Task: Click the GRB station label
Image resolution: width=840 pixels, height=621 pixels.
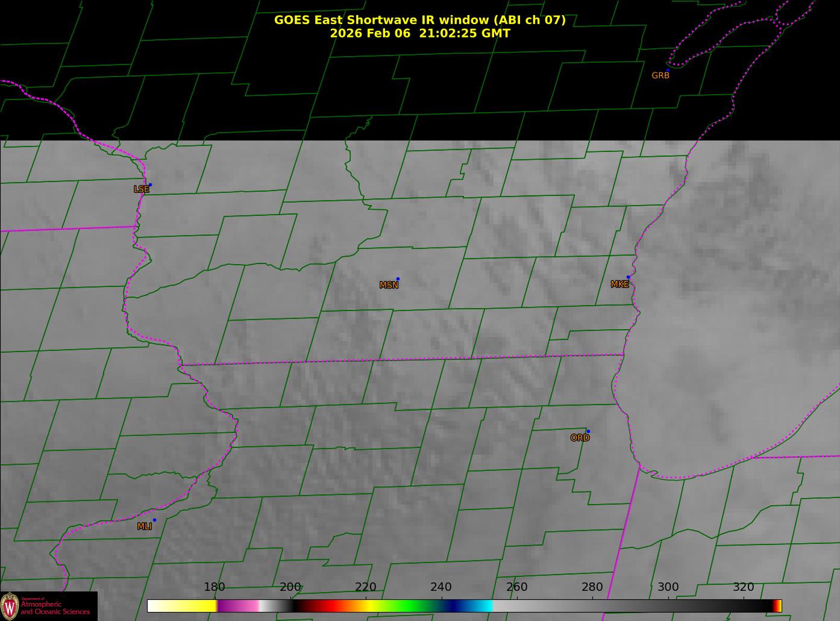Action: pos(660,75)
